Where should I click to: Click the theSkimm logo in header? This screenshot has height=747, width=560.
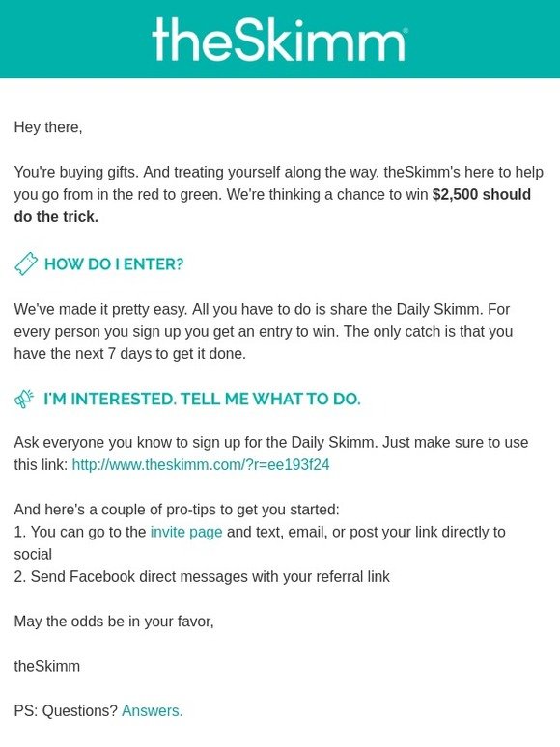point(279,40)
